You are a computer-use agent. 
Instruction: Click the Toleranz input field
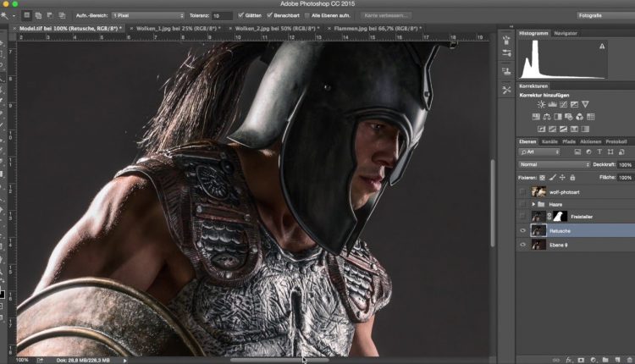coord(222,16)
